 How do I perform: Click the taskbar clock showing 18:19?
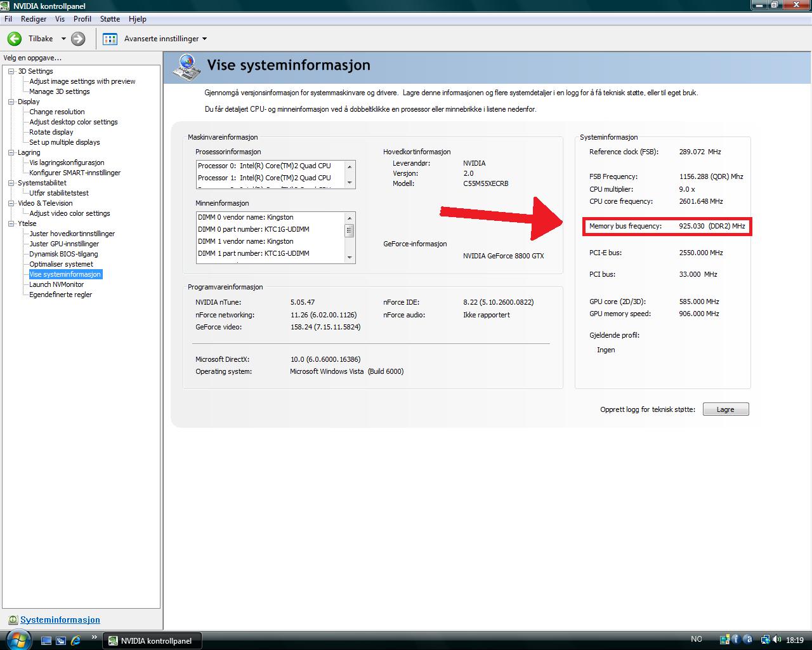click(x=795, y=640)
